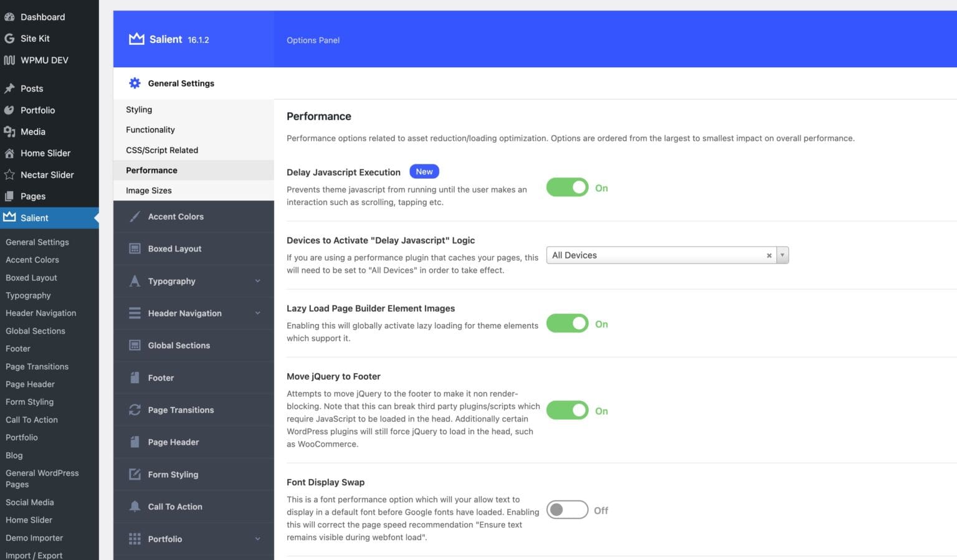Click the Salient crown icon in the header

click(x=136, y=39)
